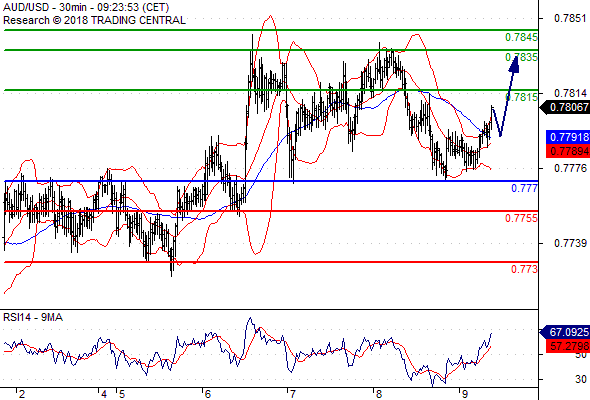Screen dimensions: 590x400
Task: Click the 0.77894 red band value
Action: (567, 151)
